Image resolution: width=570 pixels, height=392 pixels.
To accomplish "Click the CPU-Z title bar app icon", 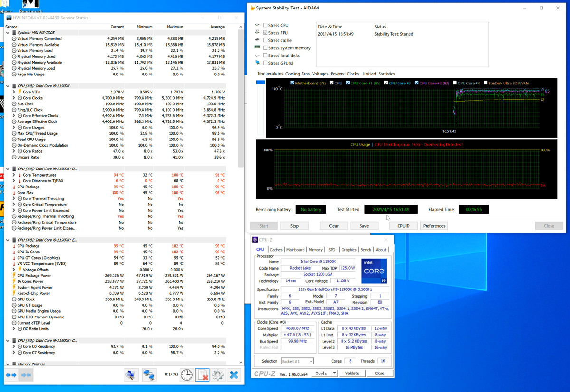I will click(256, 240).
